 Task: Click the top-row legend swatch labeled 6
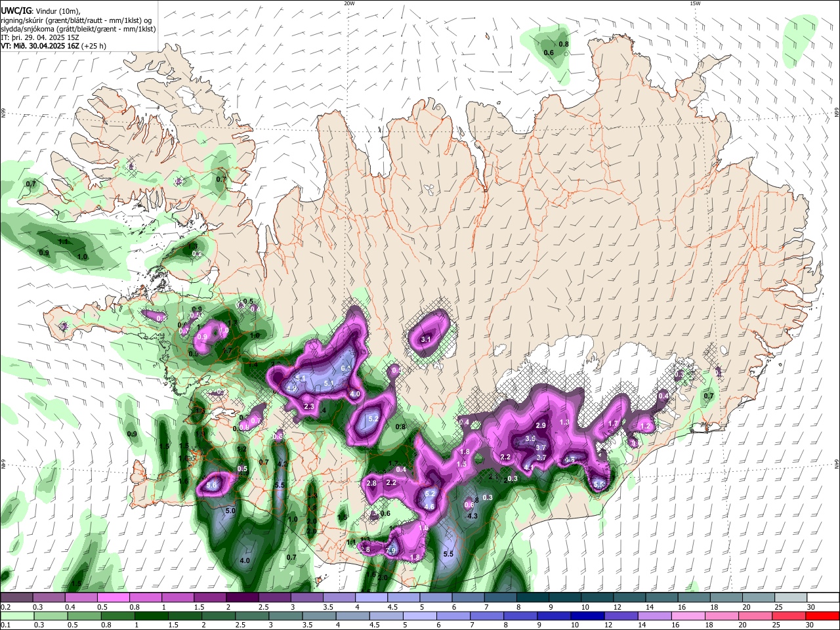[468, 598]
